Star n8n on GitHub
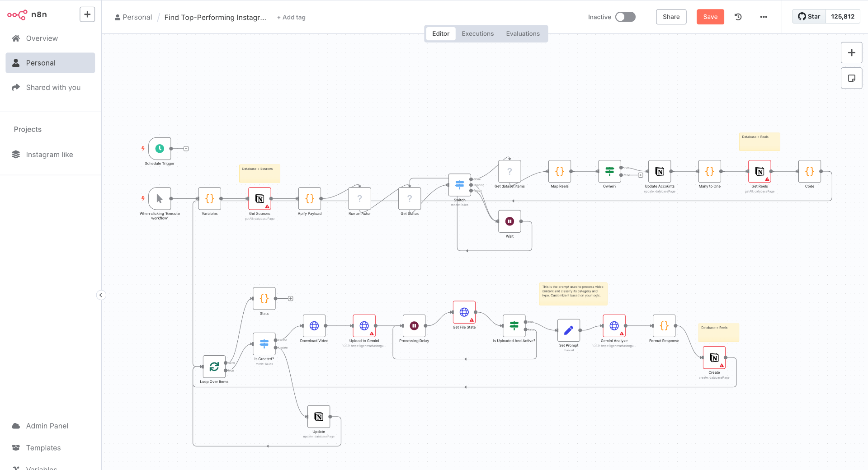868x470 pixels. 809,16
